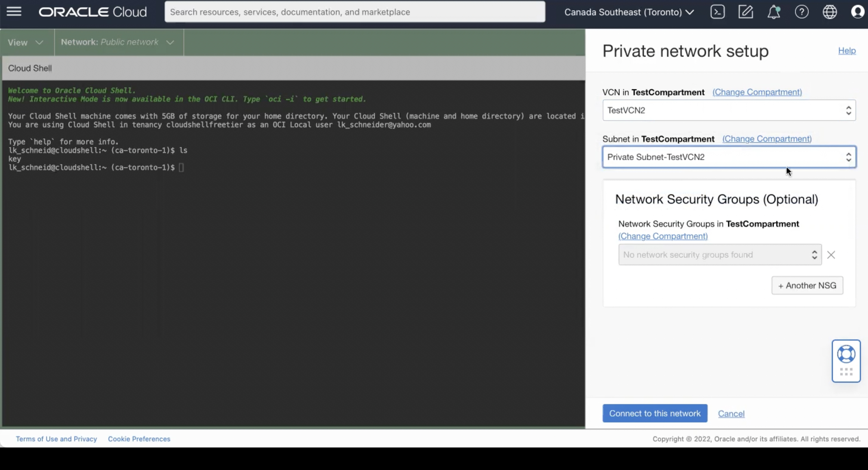The image size is (868, 470).
Task: Open the Change Compartment link under VCN
Action: pyautogui.click(x=757, y=92)
